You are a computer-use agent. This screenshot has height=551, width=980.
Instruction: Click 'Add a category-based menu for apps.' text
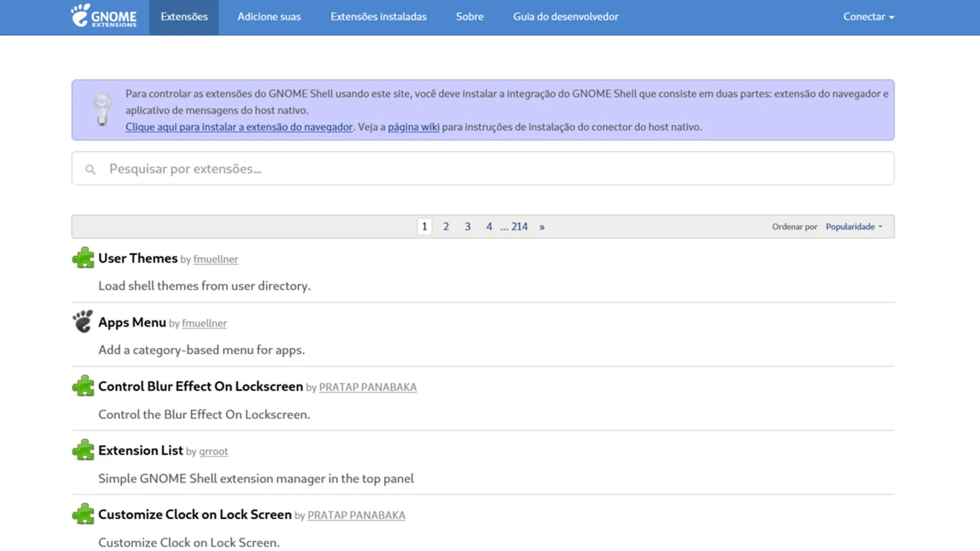[x=202, y=350]
